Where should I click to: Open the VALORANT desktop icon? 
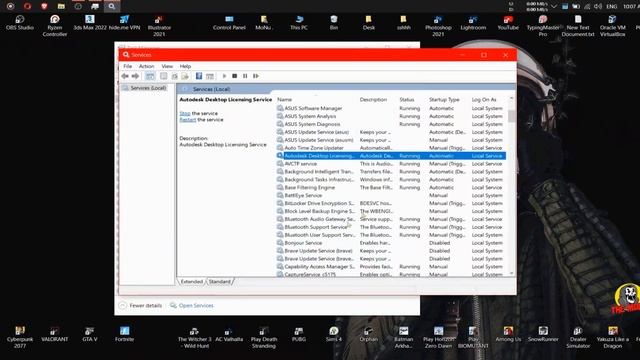tap(55, 334)
